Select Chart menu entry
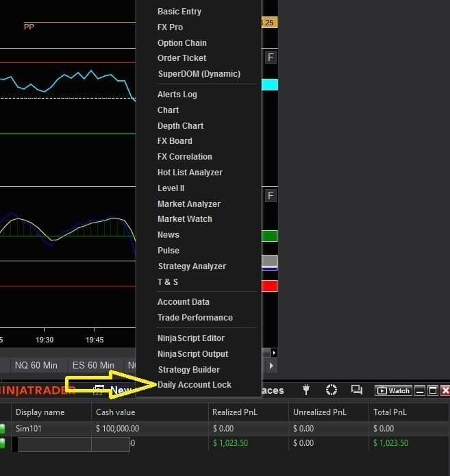 click(x=168, y=110)
